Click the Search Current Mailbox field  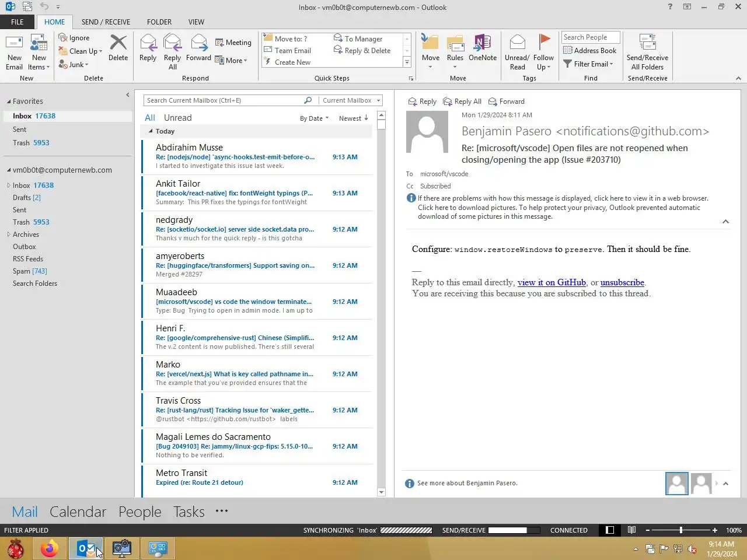point(224,100)
